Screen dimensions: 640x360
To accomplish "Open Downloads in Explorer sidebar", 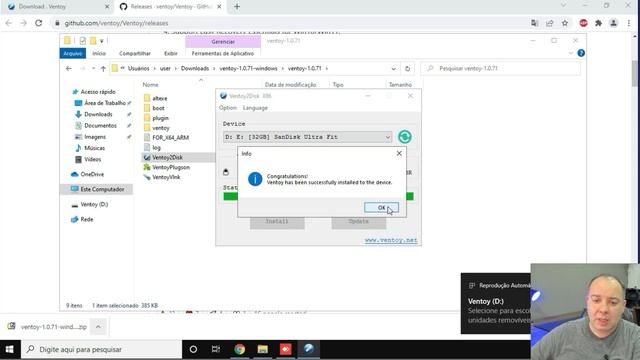I will pyautogui.click(x=98, y=114).
